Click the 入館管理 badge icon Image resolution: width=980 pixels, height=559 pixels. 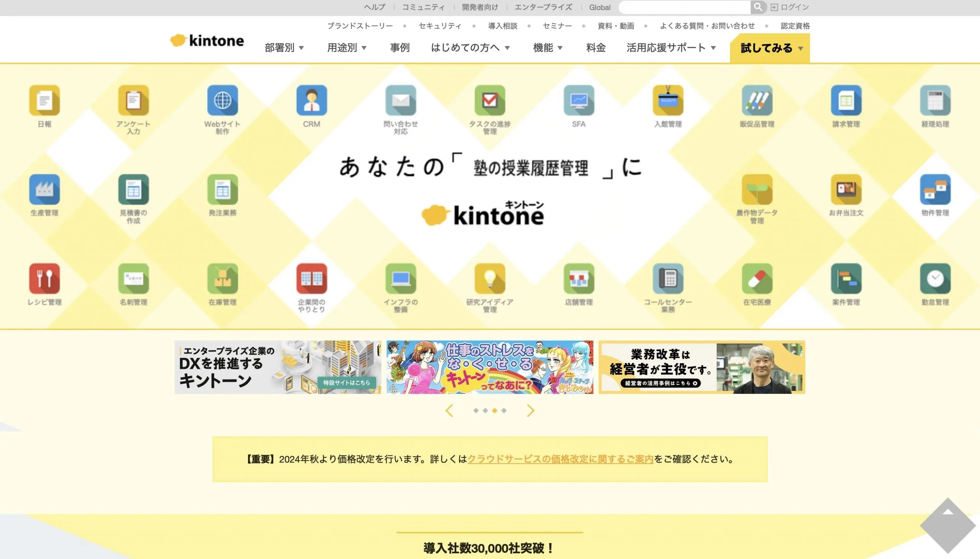[668, 100]
